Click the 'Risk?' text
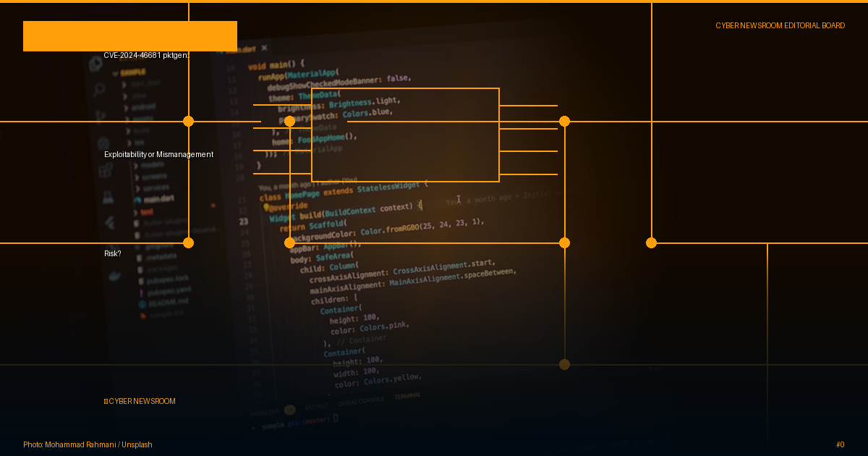868x456 pixels. coord(113,254)
